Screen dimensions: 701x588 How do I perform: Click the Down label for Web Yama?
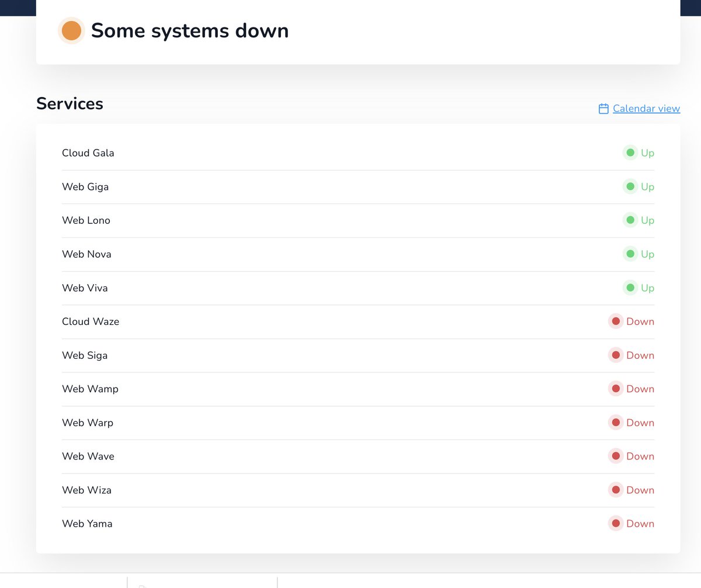(640, 524)
